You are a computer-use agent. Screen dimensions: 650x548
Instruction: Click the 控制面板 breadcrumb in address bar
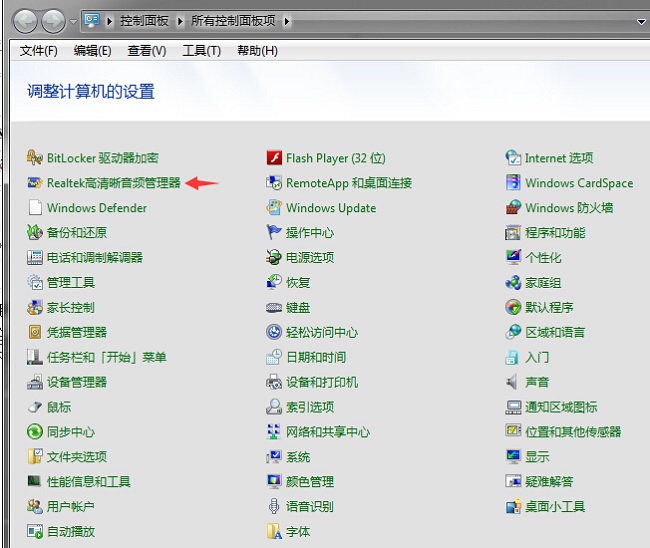pyautogui.click(x=144, y=21)
